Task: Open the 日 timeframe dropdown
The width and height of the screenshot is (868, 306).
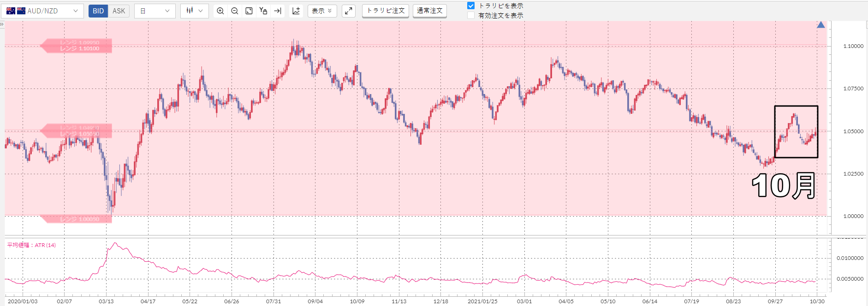Action: (x=155, y=11)
